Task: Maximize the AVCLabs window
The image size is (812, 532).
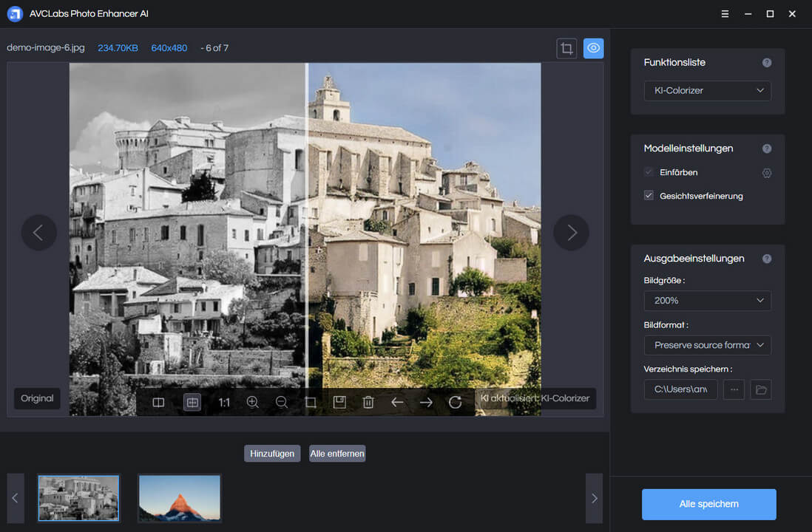Action: (x=770, y=14)
